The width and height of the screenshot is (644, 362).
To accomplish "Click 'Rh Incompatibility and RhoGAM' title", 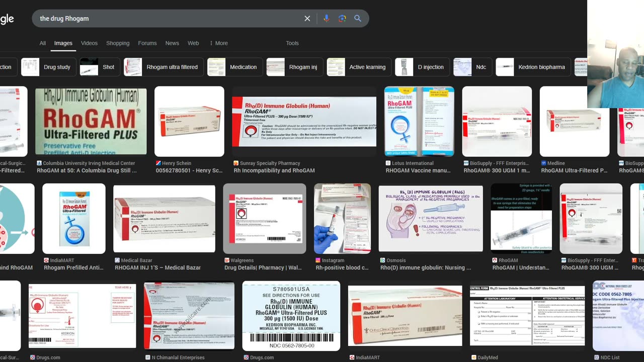I will pos(274,170).
